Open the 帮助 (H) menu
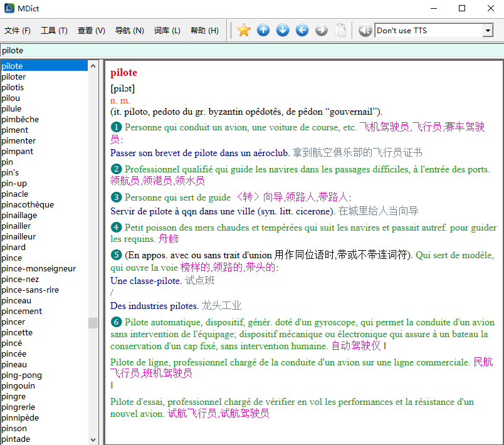The width and height of the screenshot is (504, 445). pos(204,31)
